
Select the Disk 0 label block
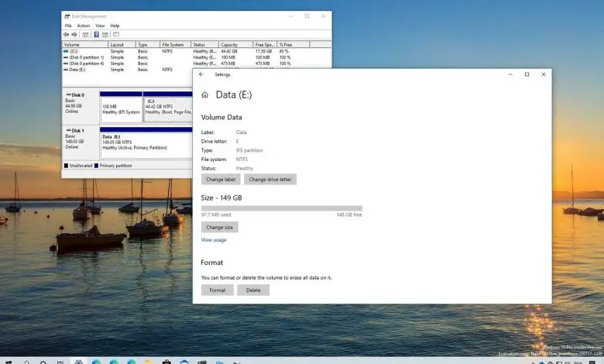(80, 106)
